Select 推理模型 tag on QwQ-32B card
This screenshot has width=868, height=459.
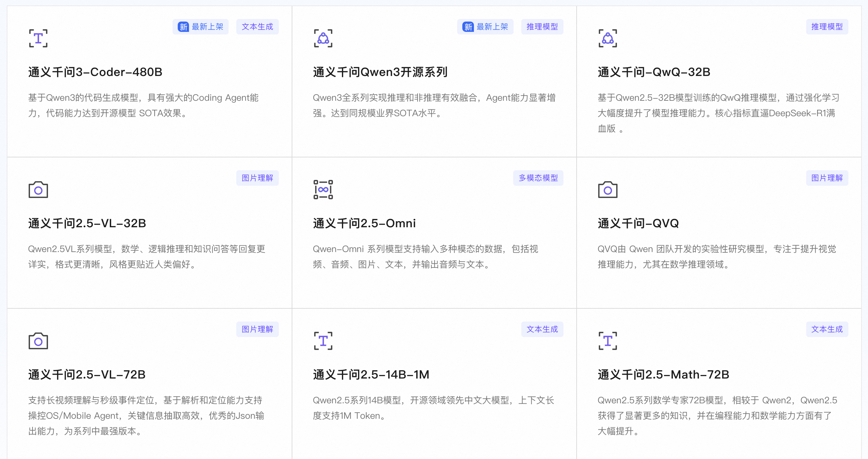827,27
